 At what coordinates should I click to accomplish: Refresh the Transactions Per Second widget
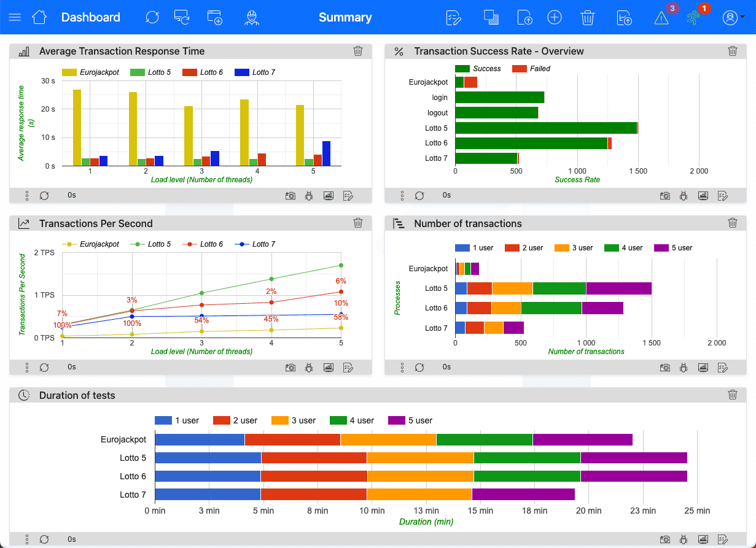pos(44,368)
